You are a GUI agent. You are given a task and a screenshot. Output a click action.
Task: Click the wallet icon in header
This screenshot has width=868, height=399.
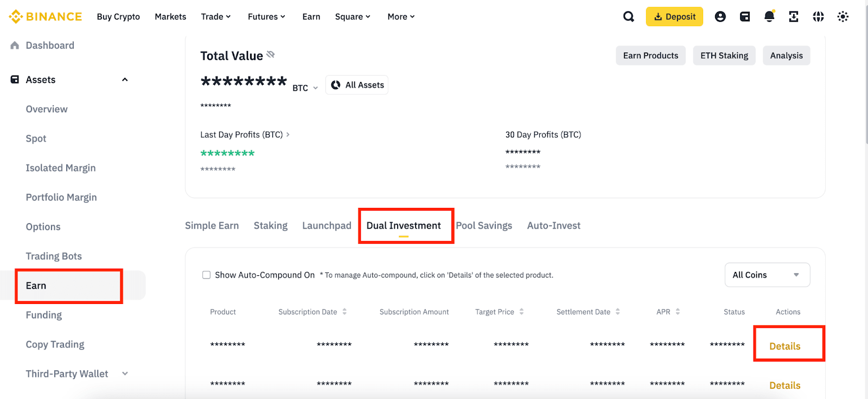745,17
